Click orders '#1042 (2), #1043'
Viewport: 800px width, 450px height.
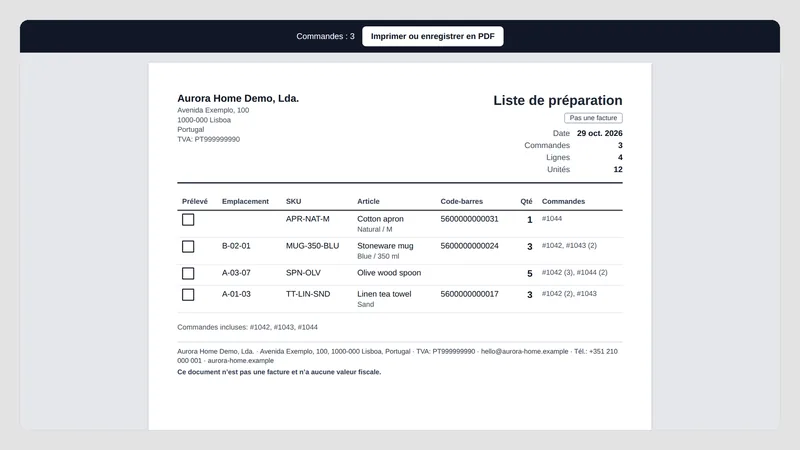point(569,294)
